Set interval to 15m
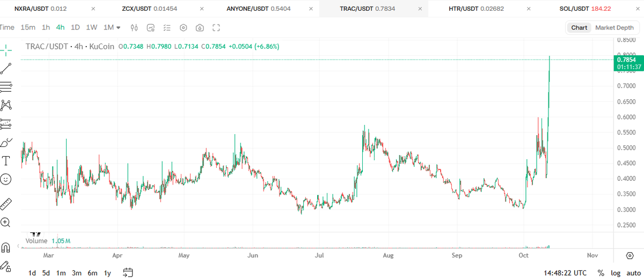This screenshot has height=280, width=644. coord(28,27)
